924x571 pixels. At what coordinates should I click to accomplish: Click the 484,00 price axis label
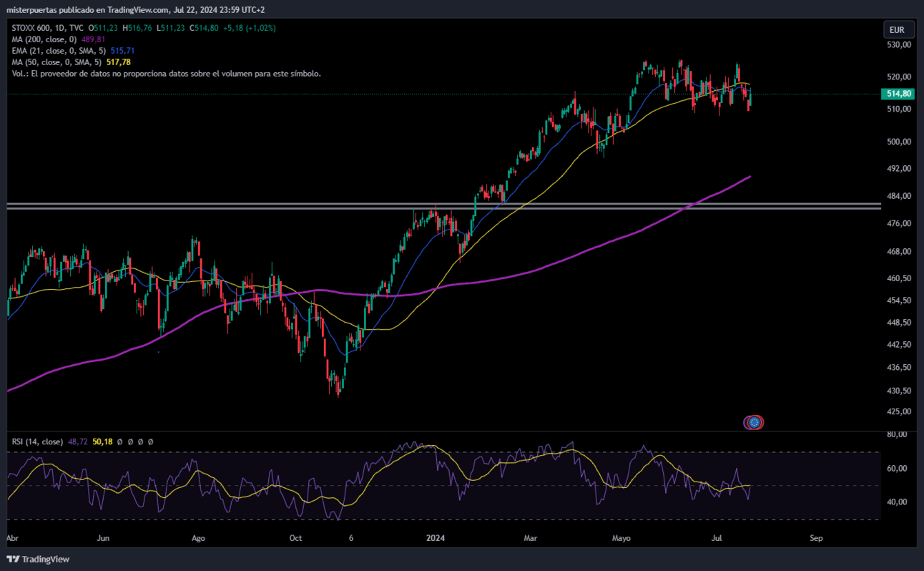(x=899, y=196)
